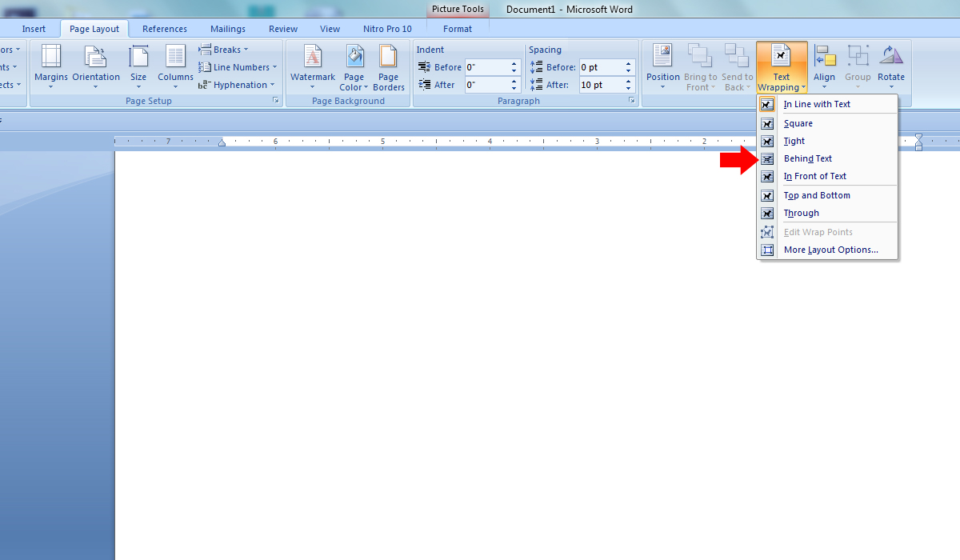The width and height of the screenshot is (960, 560).
Task: Open the Watermark gallery
Action: point(312,66)
